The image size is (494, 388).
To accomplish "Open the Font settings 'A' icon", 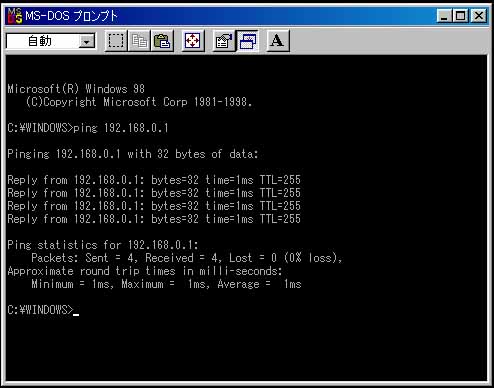I will point(277,41).
